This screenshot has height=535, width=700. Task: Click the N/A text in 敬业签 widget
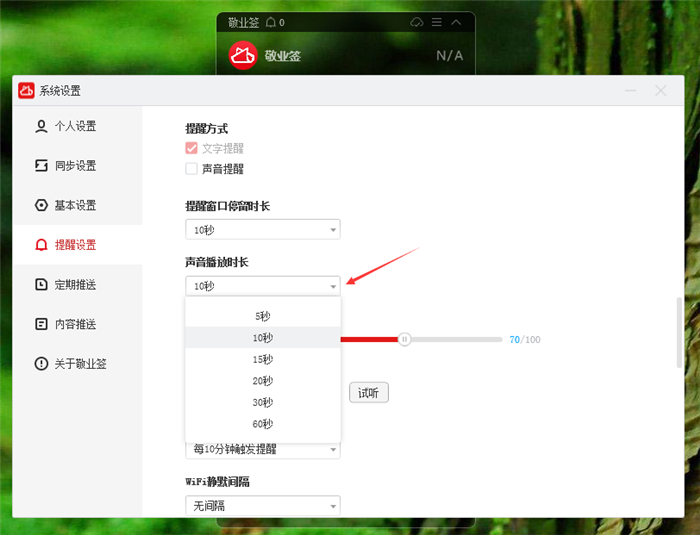(450, 56)
